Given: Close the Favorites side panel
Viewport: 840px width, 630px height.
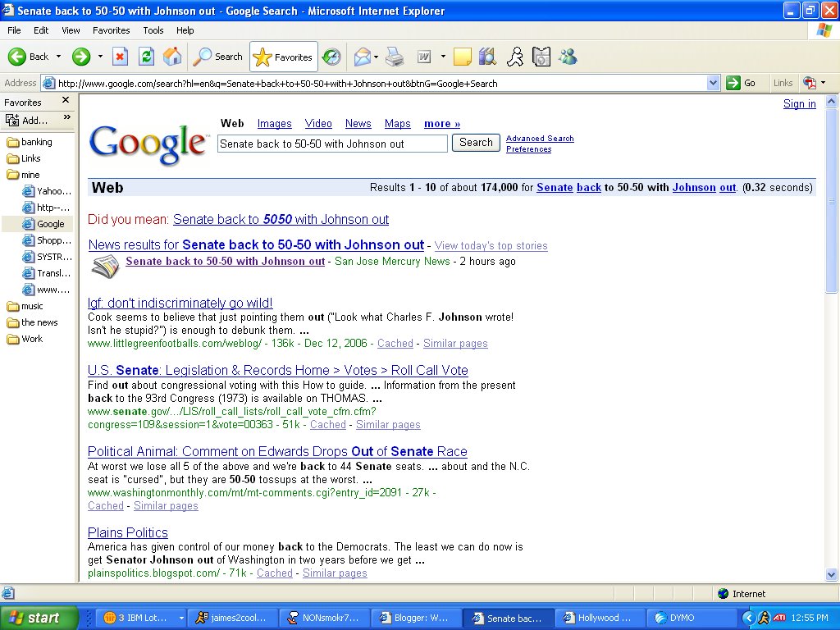Looking at the screenshot, I should [x=66, y=99].
